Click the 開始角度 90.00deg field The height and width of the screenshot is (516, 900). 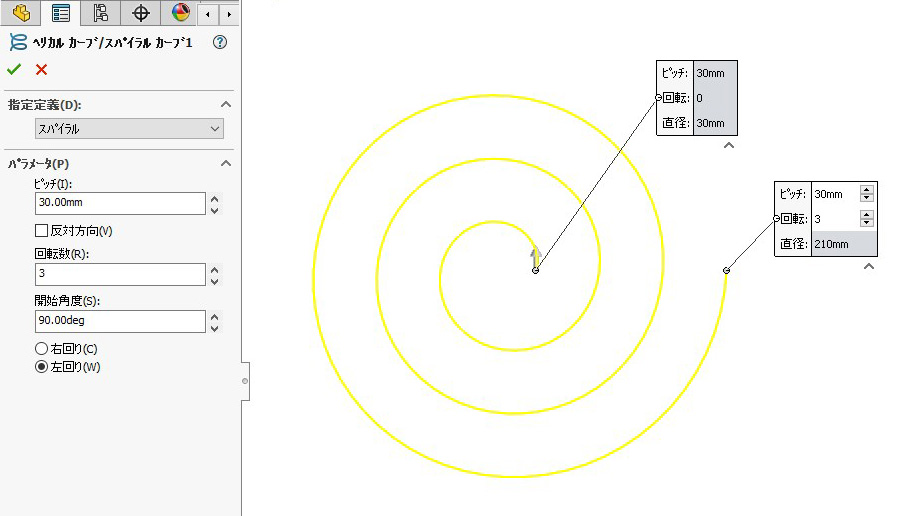119,321
